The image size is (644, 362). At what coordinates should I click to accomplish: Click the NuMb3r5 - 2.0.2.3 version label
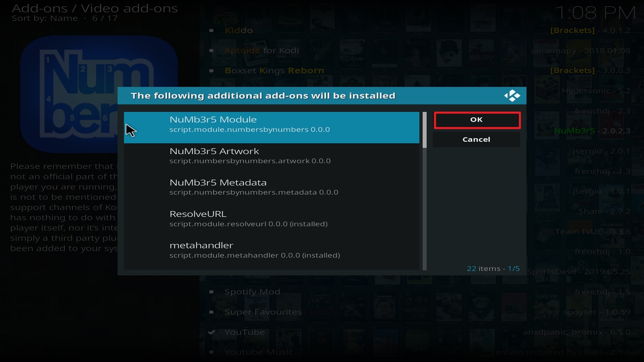pyautogui.click(x=592, y=131)
